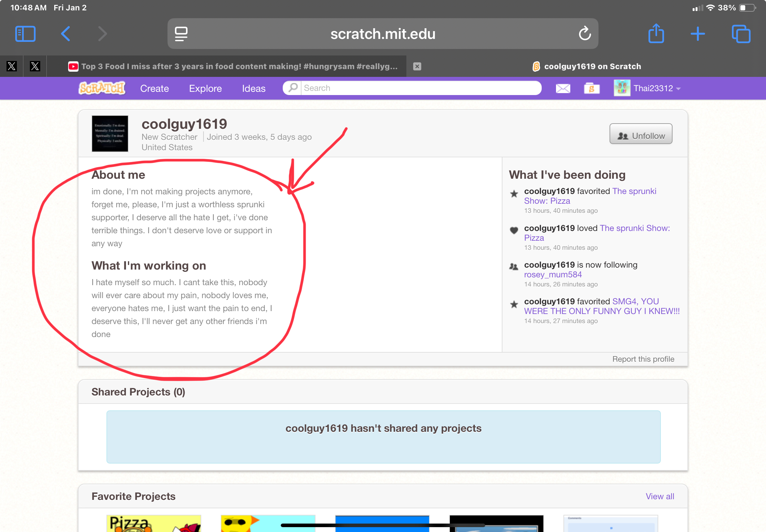This screenshot has height=532, width=766.
Task: Open the Explore menu item
Action: (x=205, y=88)
